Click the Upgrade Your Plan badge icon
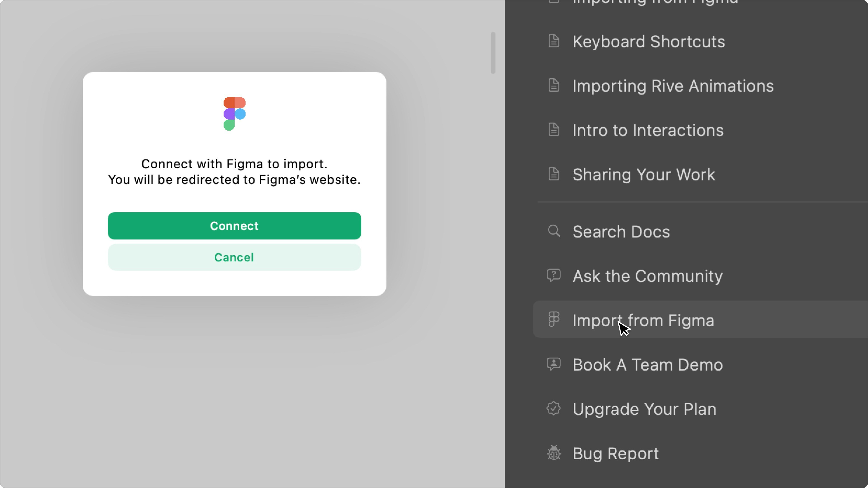This screenshot has height=488, width=868. click(554, 408)
